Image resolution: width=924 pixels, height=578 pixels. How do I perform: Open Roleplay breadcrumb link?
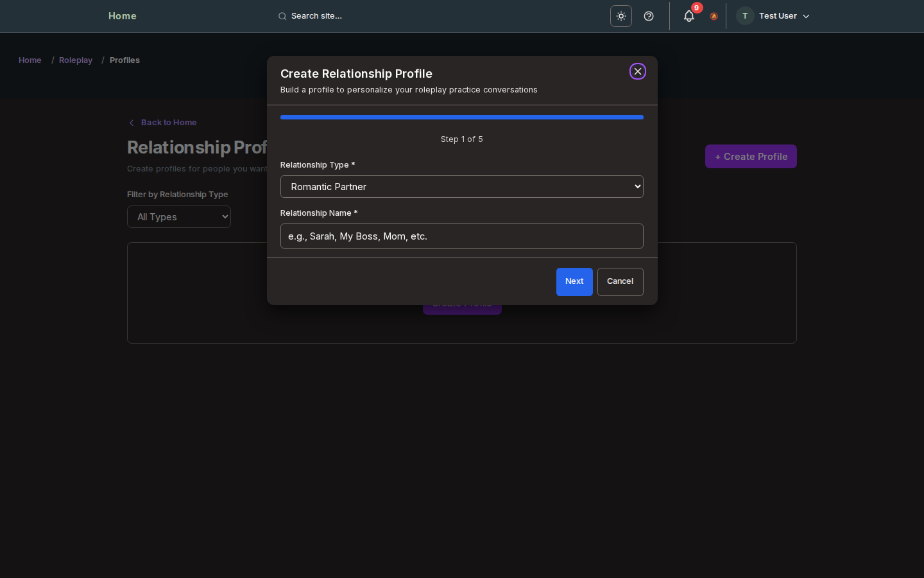(x=76, y=60)
